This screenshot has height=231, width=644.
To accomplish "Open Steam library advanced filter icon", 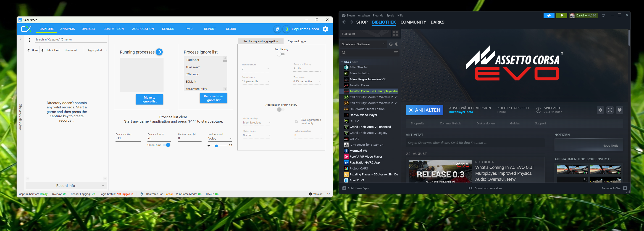I will pos(396,53).
